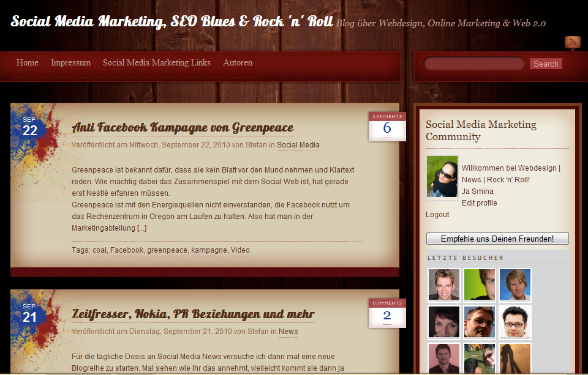Open the Autoren menu item
This screenshot has width=588, height=375.
(x=238, y=62)
